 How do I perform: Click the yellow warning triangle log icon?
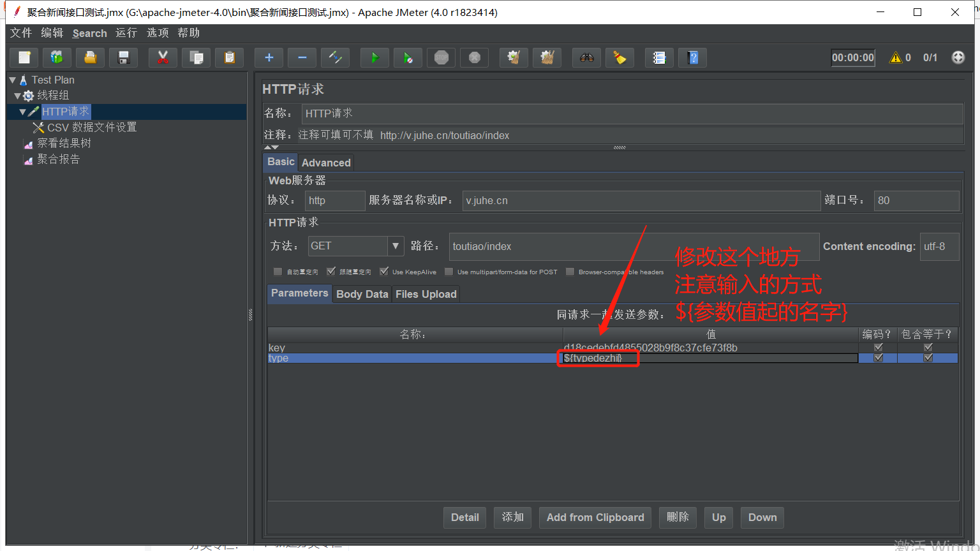click(896, 57)
